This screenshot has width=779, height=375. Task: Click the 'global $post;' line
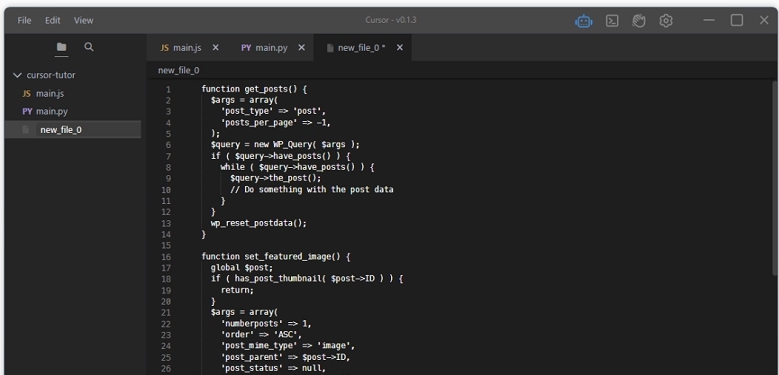pyautogui.click(x=242, y=268)
